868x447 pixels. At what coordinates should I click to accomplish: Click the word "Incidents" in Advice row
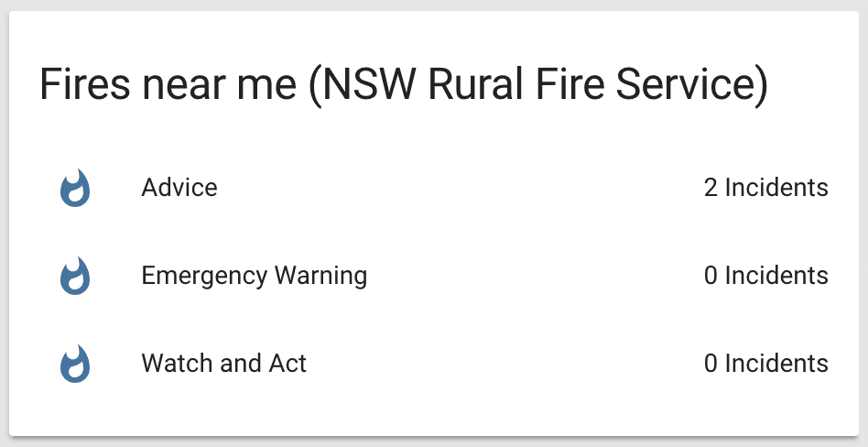tap(776, 188)
